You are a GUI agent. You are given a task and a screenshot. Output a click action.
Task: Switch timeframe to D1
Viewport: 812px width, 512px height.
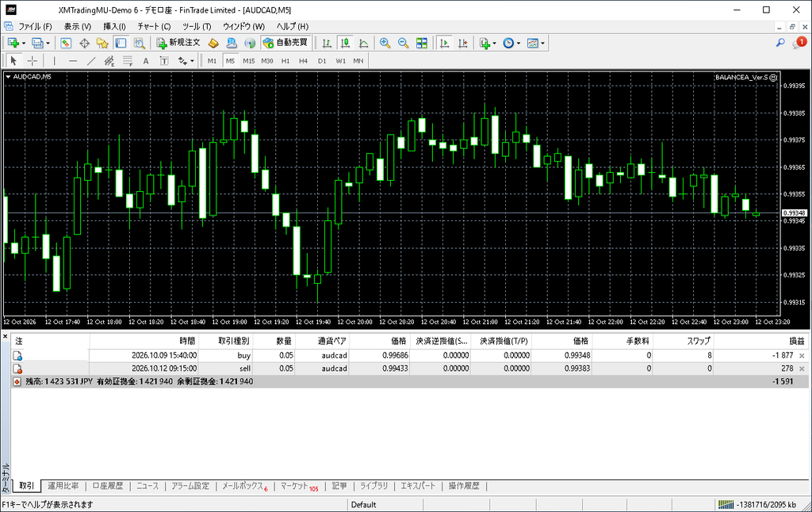coord(322,61)
